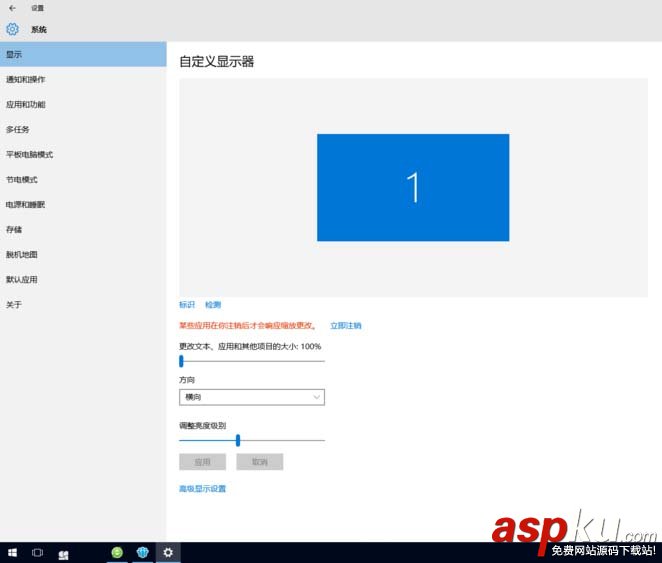The width and height of the screenshot is (662, 563).
Task: Open the green circular browser icon on taskbar
Action: (117, 552)
